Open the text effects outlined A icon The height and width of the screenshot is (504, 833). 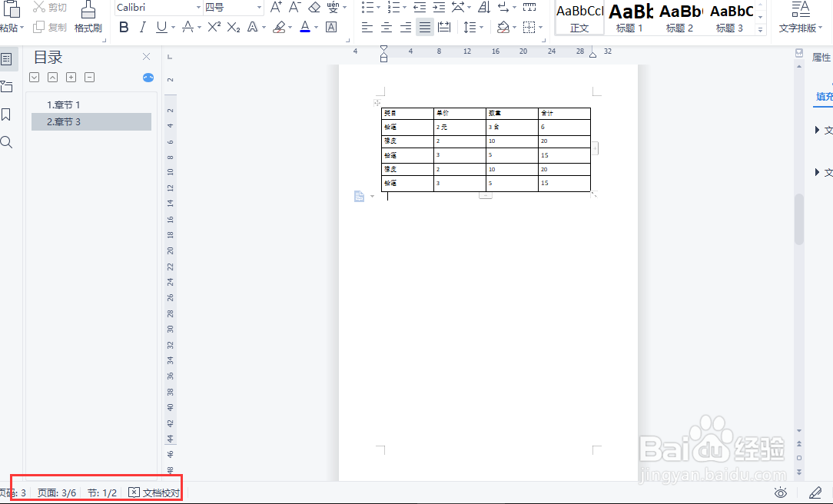(x=253, y=27)
